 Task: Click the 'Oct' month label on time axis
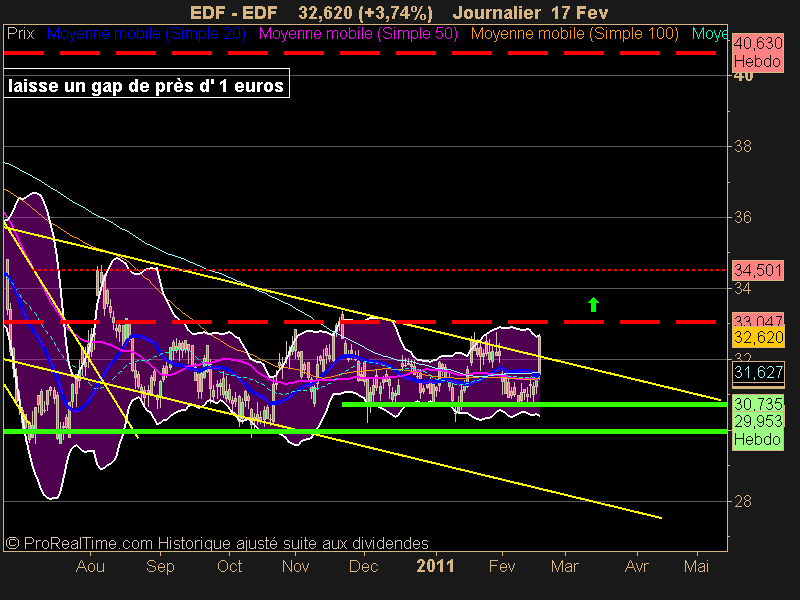[230, 566]
